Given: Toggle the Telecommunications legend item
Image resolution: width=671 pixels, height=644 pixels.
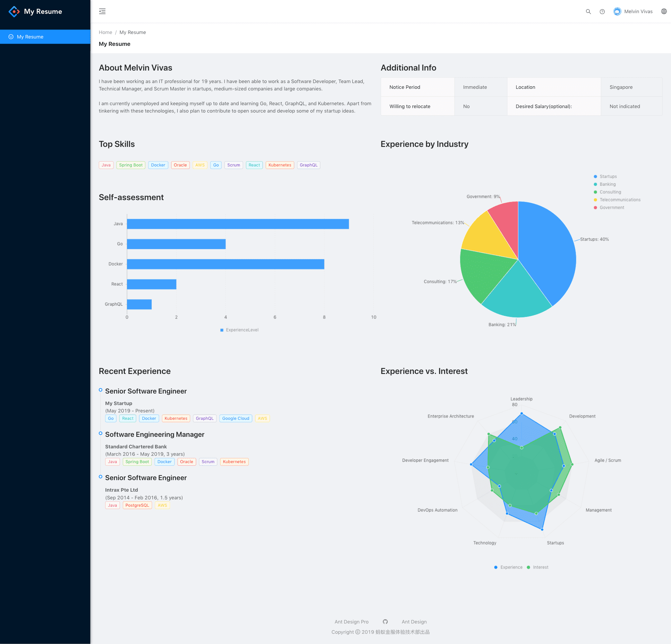Looking at the screenshot, I should point(616,199).
